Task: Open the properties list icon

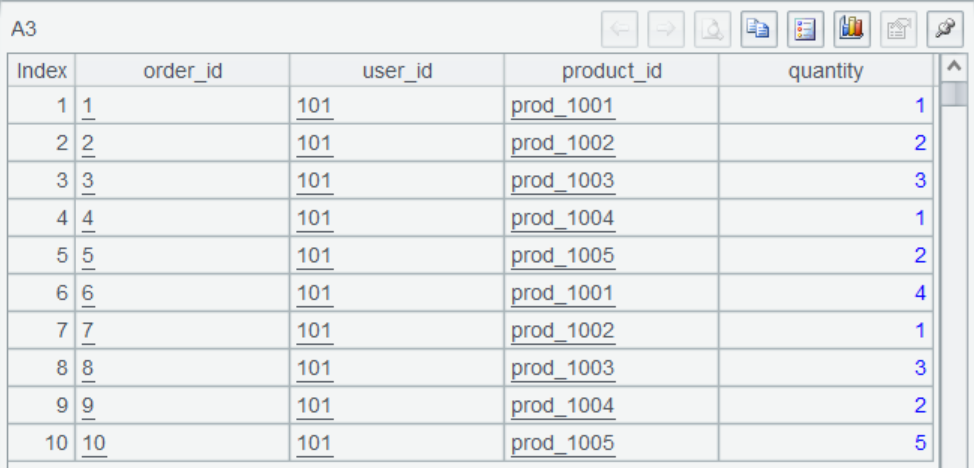Action: tap(804, 30)
